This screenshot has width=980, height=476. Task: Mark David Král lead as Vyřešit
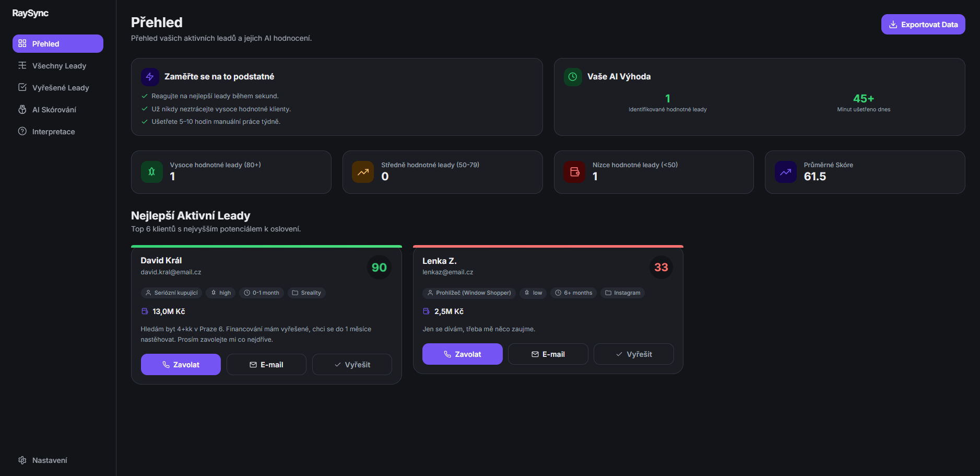(352, 365)
